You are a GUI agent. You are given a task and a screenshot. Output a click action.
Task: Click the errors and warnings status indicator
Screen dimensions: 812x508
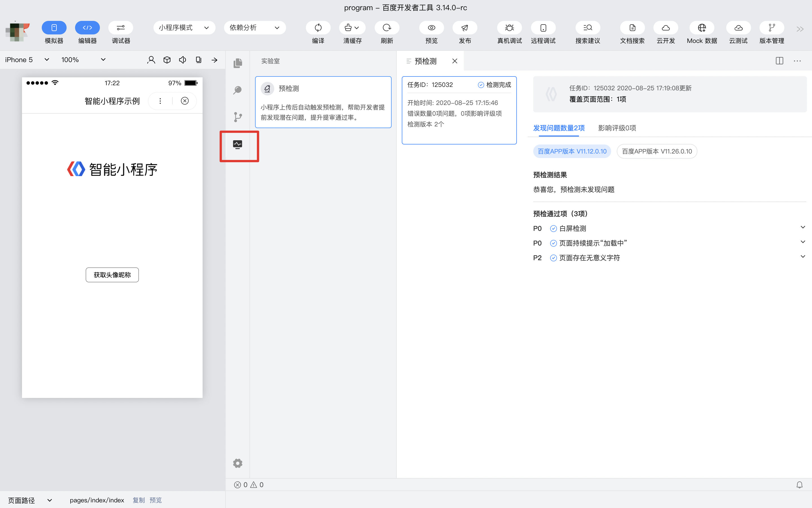249,485
